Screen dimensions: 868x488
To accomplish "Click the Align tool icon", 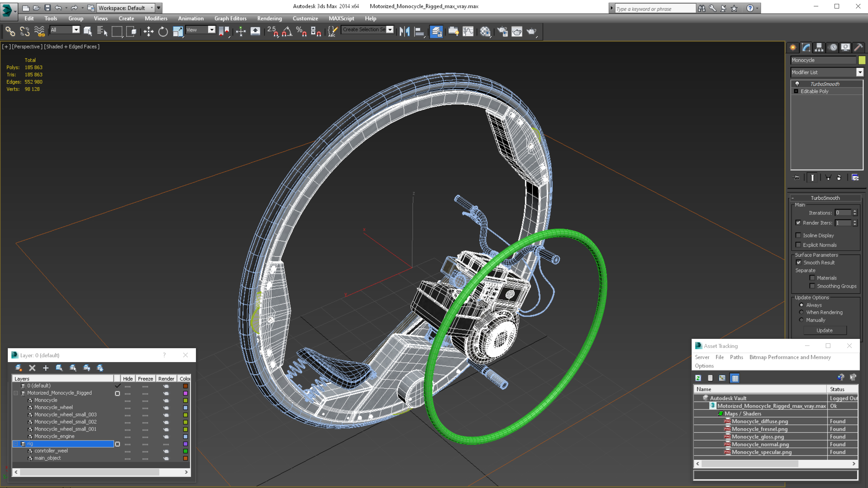I will (x=419, y=31).
